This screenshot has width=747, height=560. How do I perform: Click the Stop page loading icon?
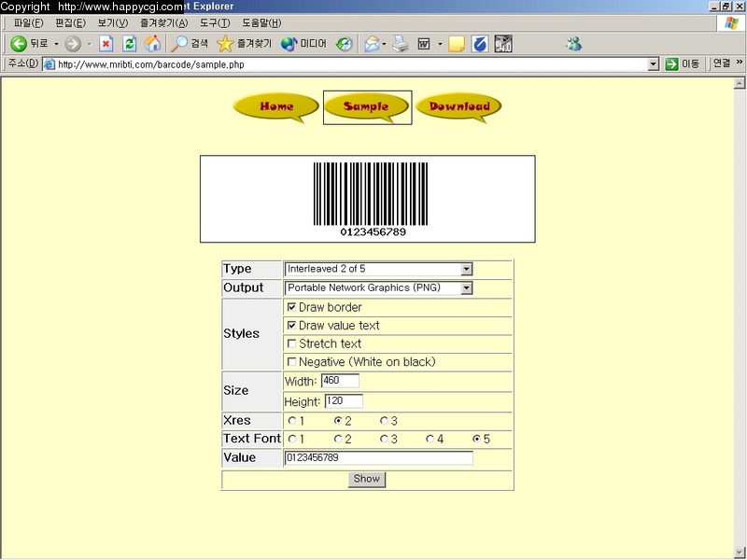click(106, 44)
